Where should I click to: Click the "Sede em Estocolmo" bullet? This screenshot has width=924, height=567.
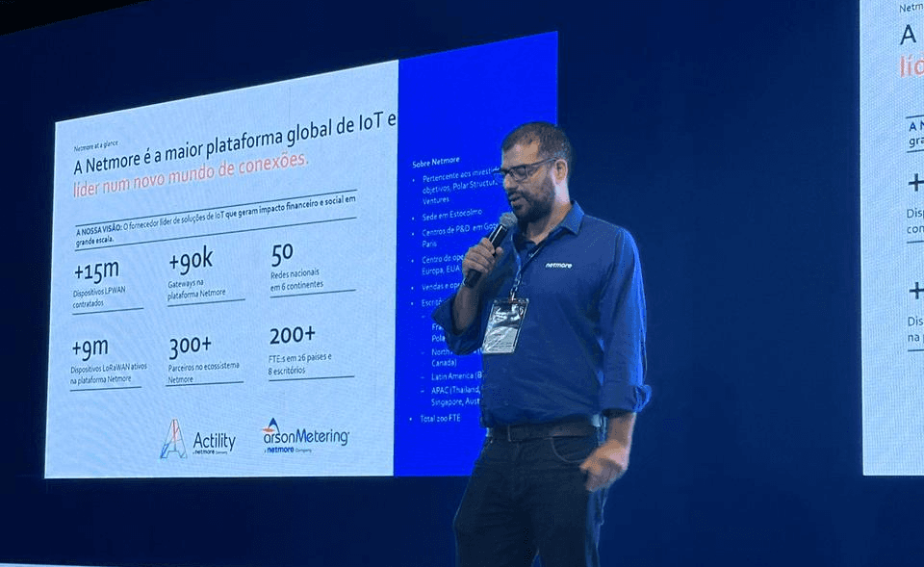coord(451,214)
